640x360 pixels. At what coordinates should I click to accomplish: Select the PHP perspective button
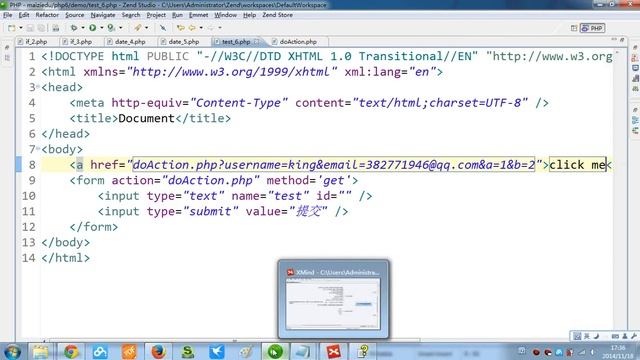coord(593,28)
